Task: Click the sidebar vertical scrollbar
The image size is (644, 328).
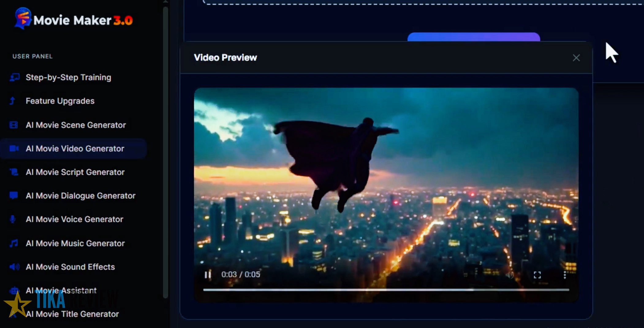Action: pyautogui.click(x=165, y=153)
